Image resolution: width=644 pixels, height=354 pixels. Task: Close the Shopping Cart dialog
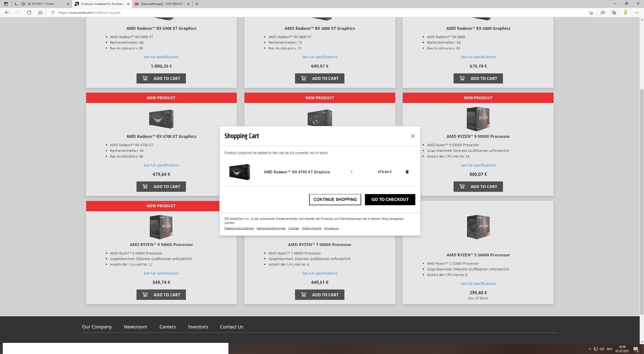tap(413, 136)
